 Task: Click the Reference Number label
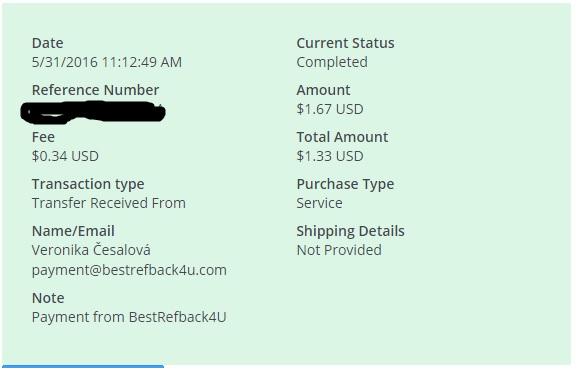point(95,90)
